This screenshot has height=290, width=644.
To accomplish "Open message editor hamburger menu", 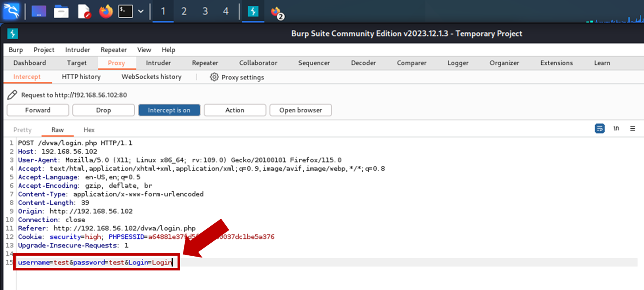I will point(632,128).
